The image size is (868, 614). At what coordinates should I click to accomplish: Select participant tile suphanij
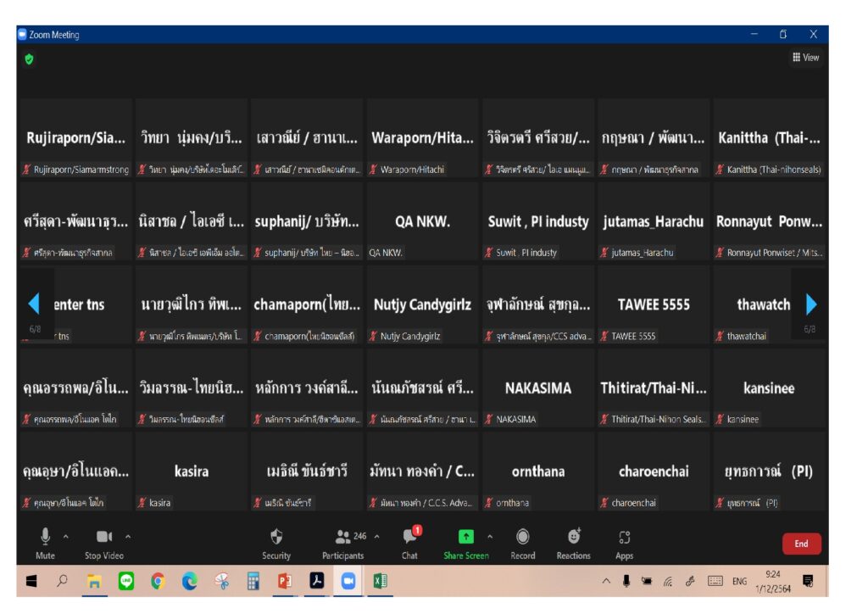point(307,221)
